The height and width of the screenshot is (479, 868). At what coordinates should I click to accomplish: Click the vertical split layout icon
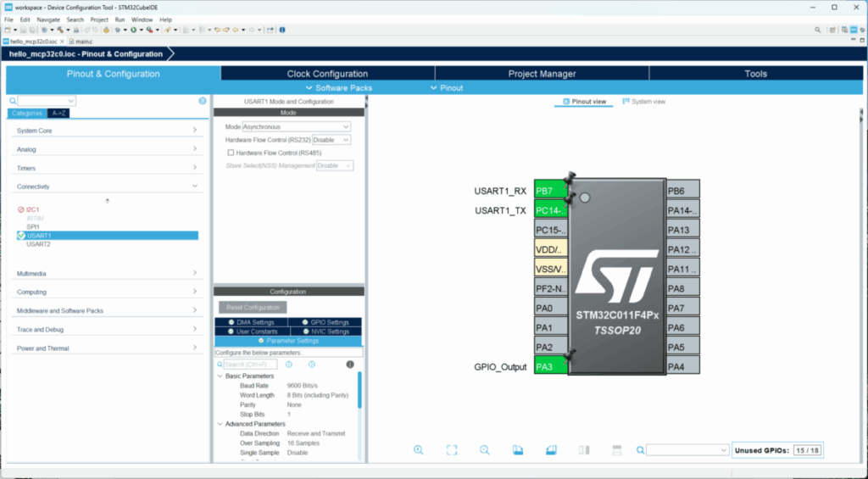click(x=584, y=449)
